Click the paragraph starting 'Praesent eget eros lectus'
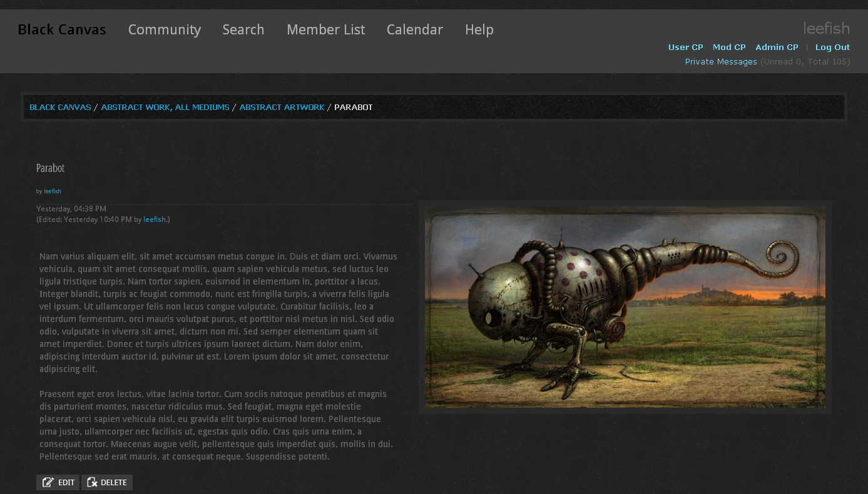Viewport: 868px width, 494px height. pyautogui.click(x=217, y=425)
